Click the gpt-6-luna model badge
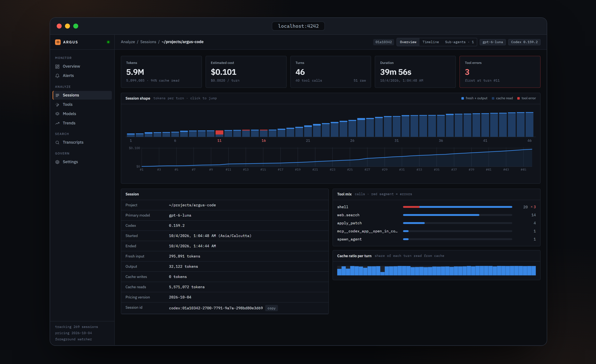Screen dimensions: 596x364 click(493, 42)
